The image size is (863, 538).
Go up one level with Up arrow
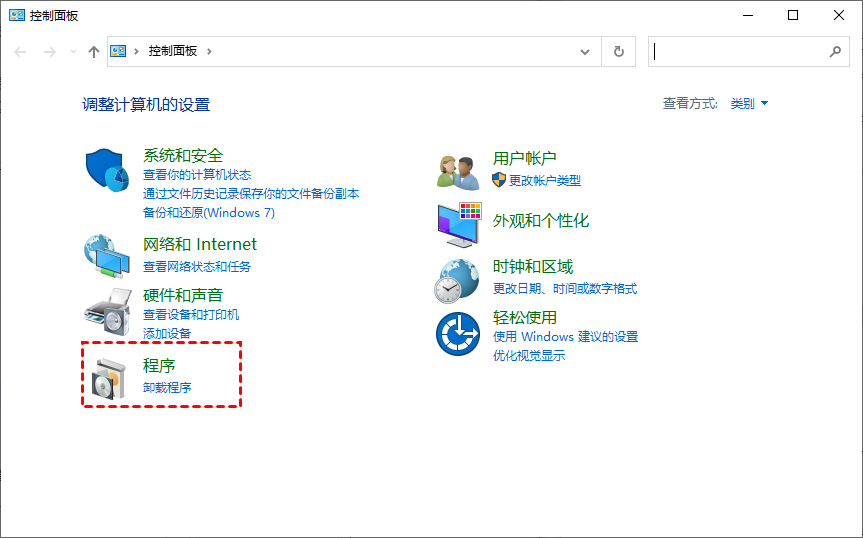94,52
